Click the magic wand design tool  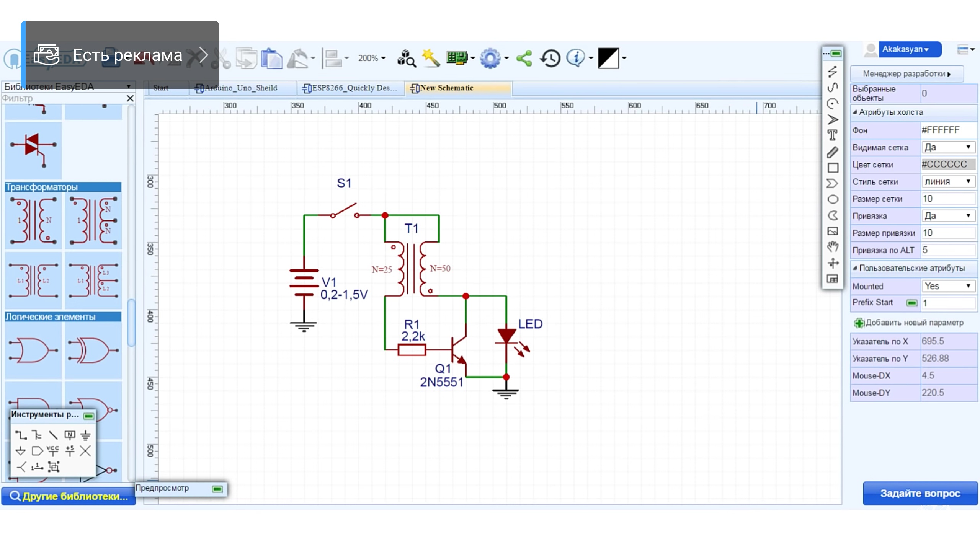[431, 58]
